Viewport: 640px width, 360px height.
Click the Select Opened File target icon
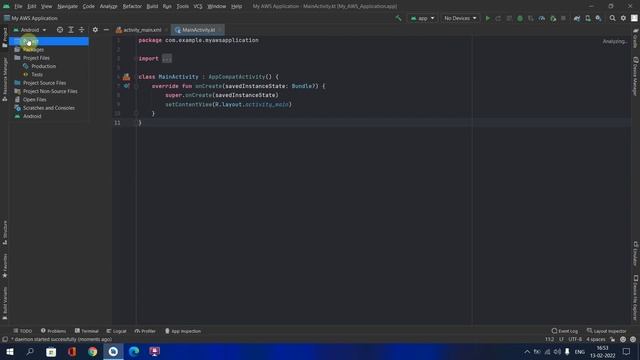(x=60, y=30)
